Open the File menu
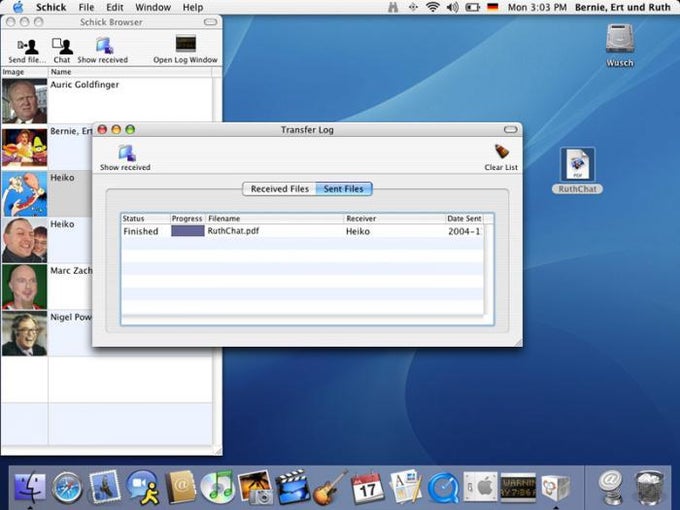This screenshot has width=680, height=510. (x=86, y=7)
